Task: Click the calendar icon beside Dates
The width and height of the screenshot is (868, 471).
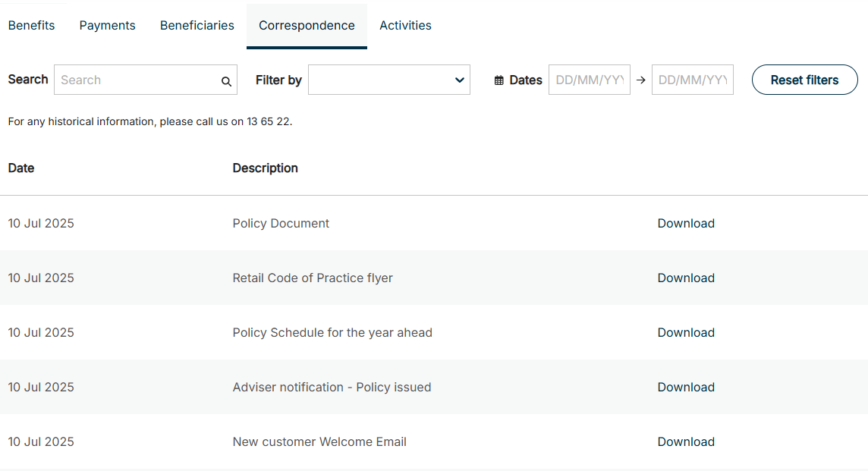Action: pyautogui.click(x=498, y=80)
